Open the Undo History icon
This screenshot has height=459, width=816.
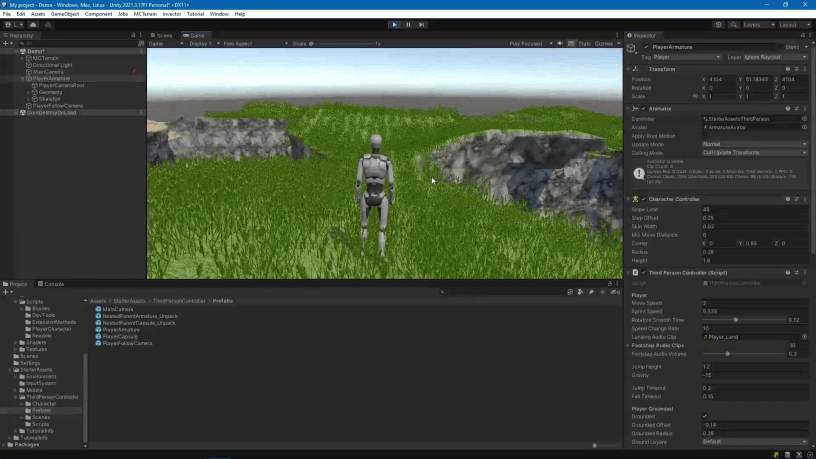pyautogui.click(x=719, y=24)
